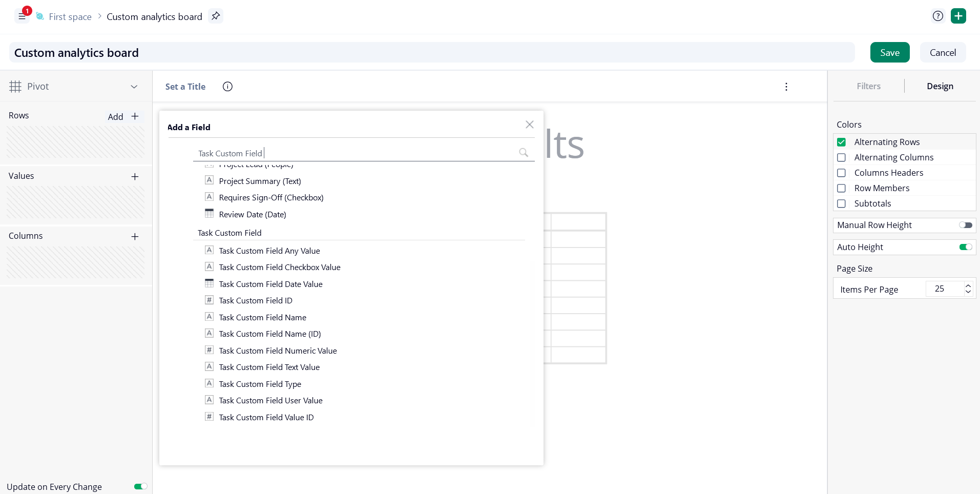This screenshot has width=980, height=494.
Task: Click the green plus create button
Action: click(958, 16)
